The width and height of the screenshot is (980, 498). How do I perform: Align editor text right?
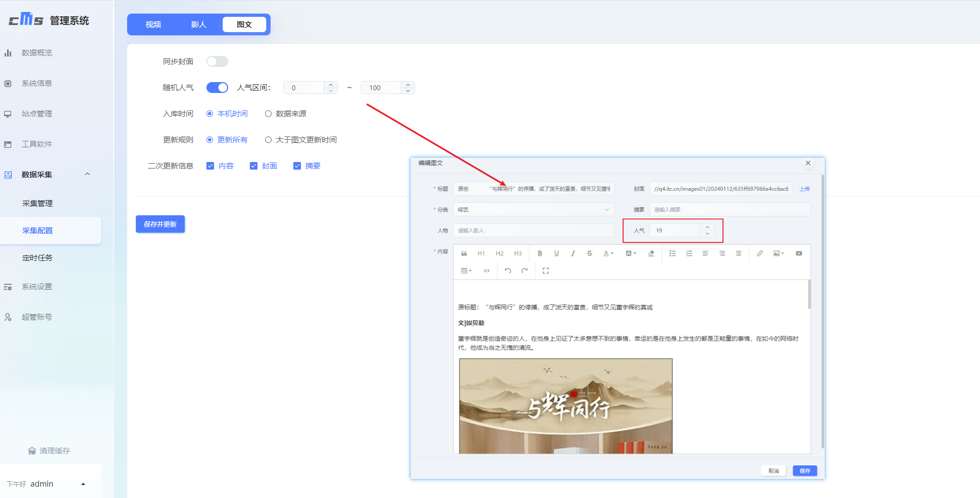click(x=722, y=253)
